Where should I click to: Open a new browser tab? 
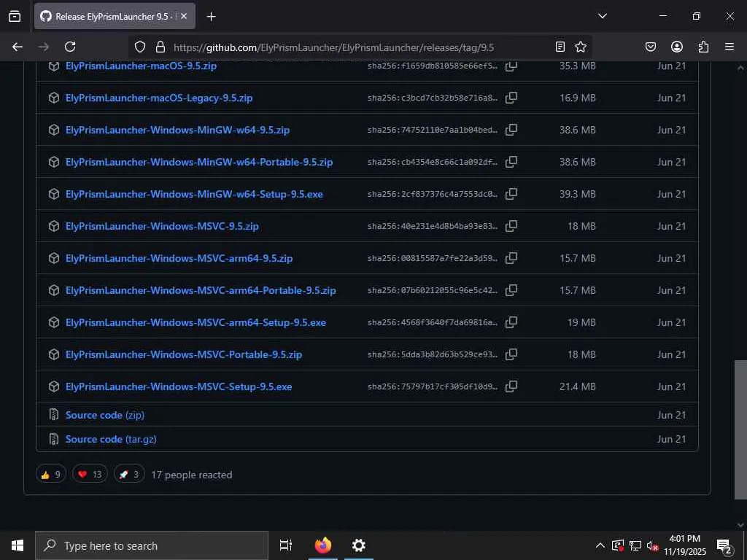tap(211, 17)
